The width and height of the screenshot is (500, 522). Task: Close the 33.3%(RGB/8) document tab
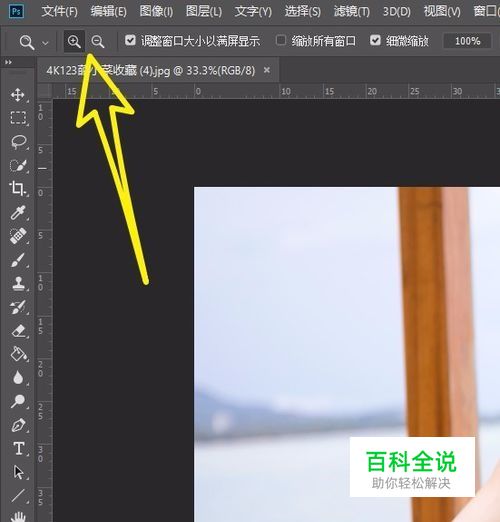click(x=267, y=70)
